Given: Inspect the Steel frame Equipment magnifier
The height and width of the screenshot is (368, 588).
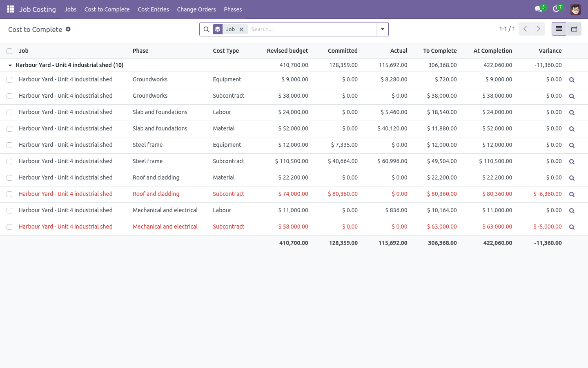Looking at the screenshot, I should click(x=572, y=146).
